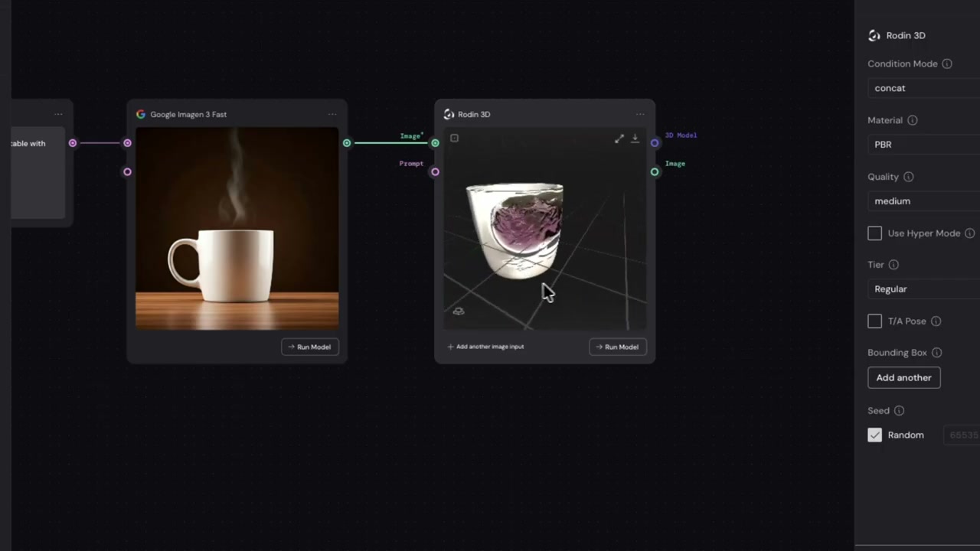Open the Material PBR dropdown

coord(924,145)
